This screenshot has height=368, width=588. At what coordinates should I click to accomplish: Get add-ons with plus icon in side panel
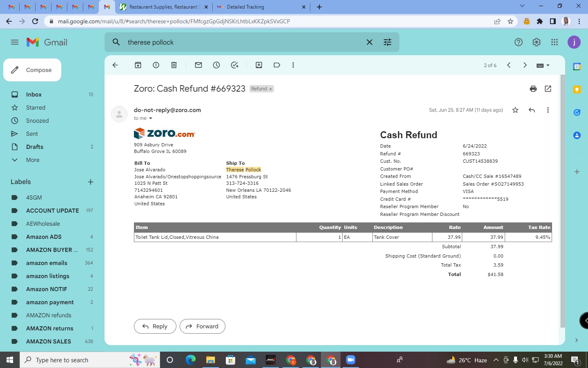pyautogui.click(x=577, y=172)
